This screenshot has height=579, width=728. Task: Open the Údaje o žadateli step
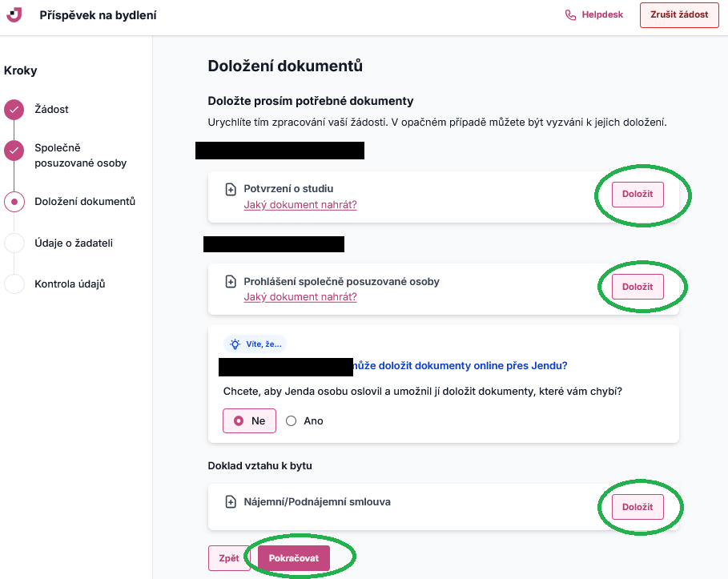coord(74,243)
